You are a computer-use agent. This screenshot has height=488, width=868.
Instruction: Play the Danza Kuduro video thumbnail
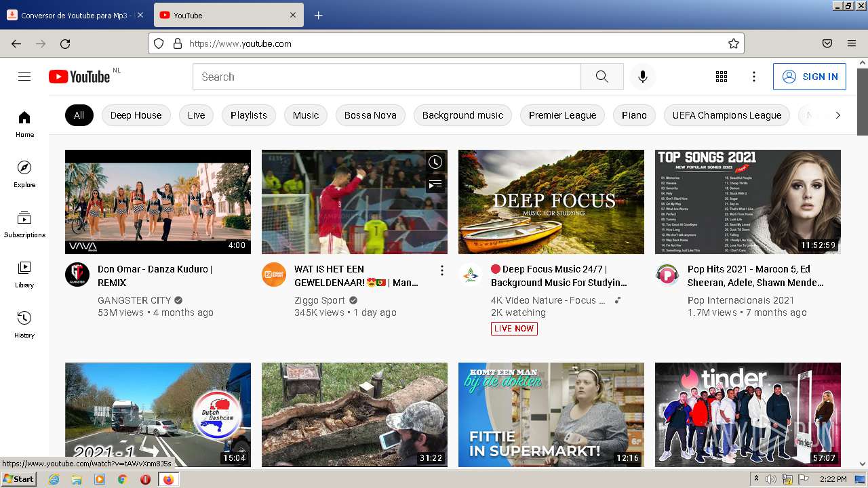(x=158, y=202)
